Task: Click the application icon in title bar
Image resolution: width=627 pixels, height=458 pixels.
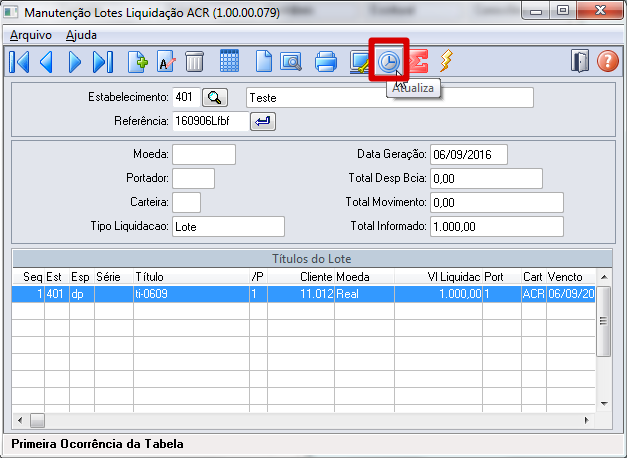Action: [11, 12]
